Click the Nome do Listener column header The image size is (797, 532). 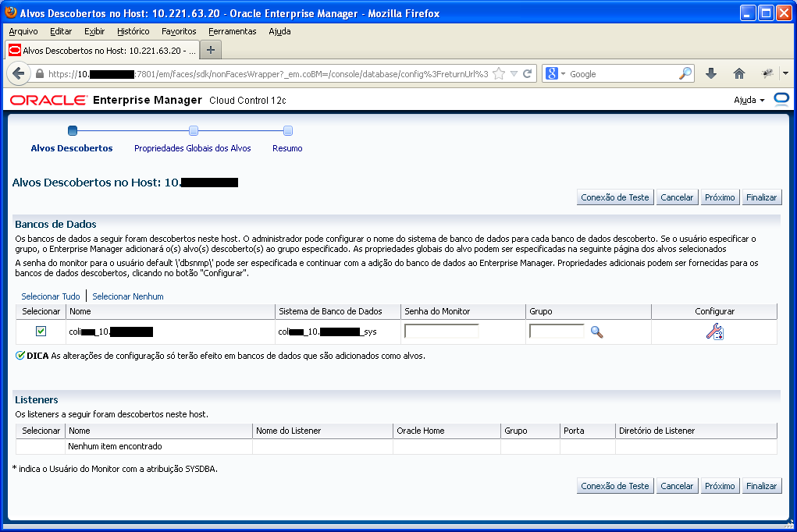(x=322, y=431)
